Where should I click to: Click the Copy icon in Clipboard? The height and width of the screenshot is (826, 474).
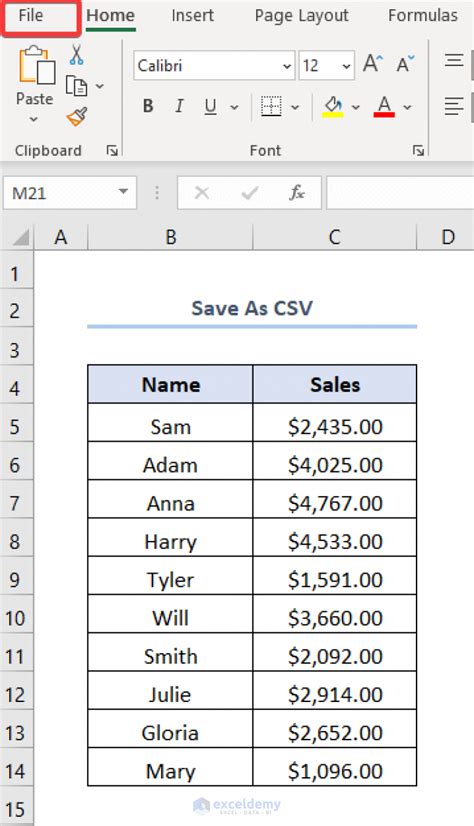(76, 85)
